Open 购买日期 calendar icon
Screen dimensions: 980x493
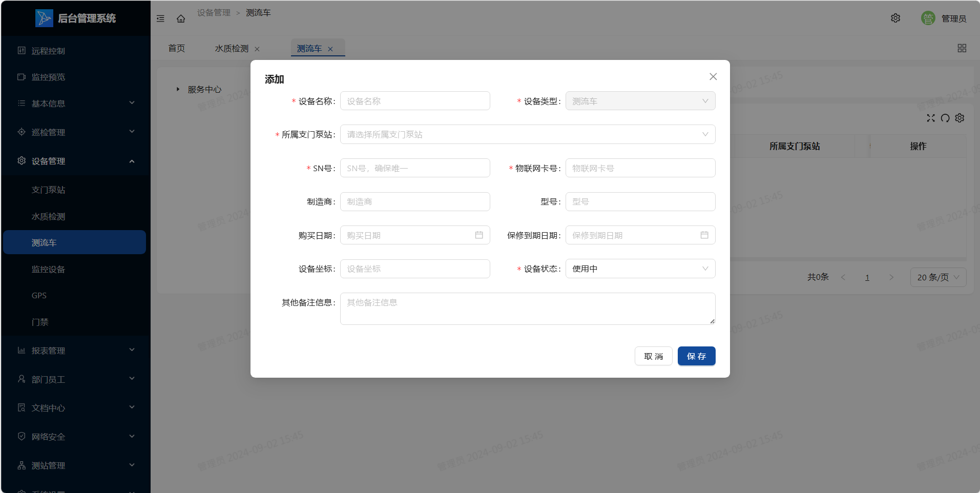pyautogui.click(x=479, y=235)
